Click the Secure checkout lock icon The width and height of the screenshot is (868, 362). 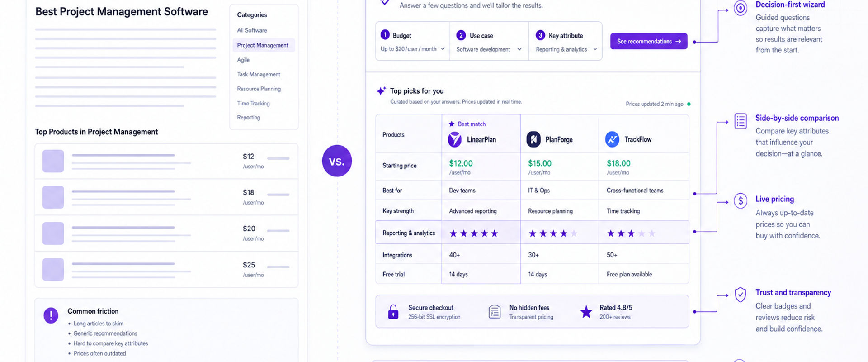393,312
